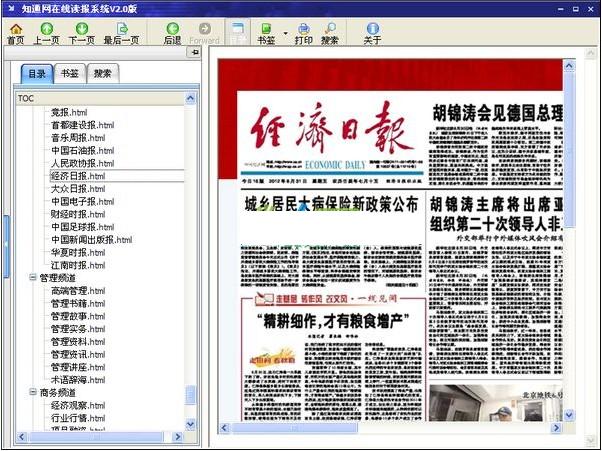
Task: Open dropdown arrow beside 书签 button
Action: pos(285,34)
